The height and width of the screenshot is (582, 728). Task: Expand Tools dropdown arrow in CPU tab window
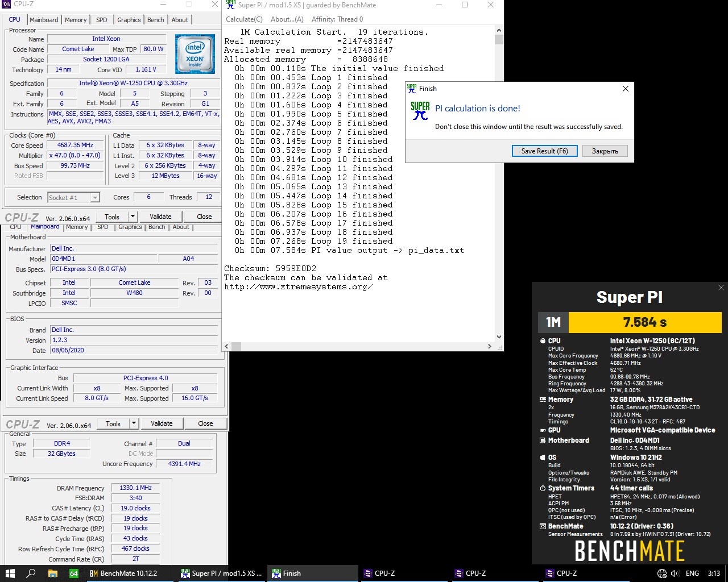click(x=133, y=217)
